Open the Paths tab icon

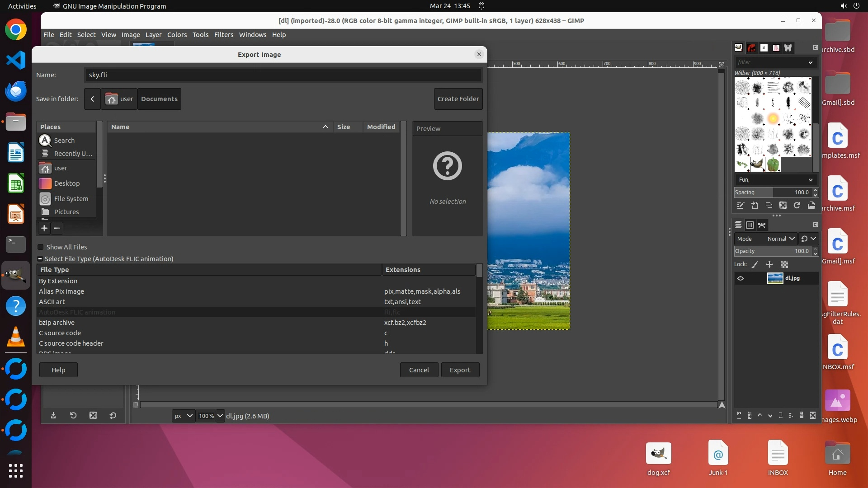[762, 225]
